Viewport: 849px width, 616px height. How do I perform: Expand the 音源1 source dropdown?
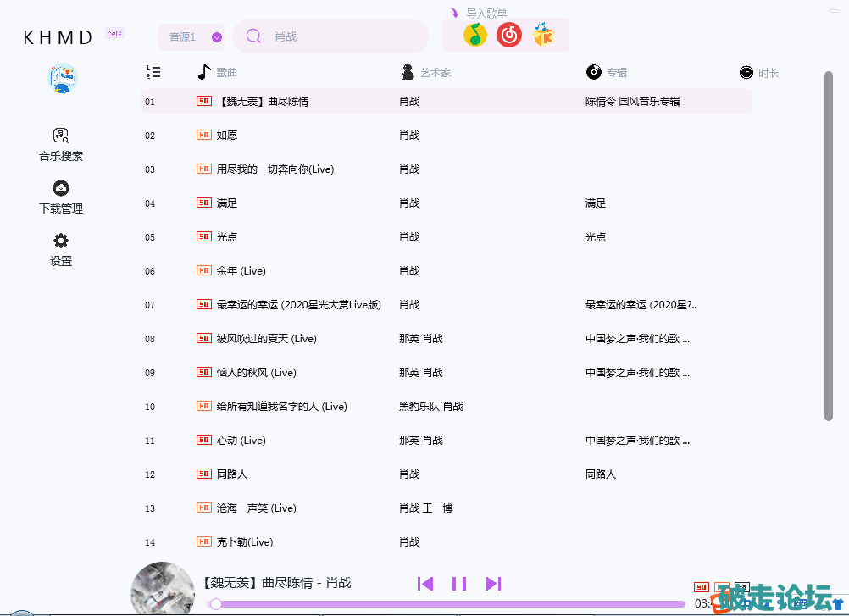pos(217,37)
